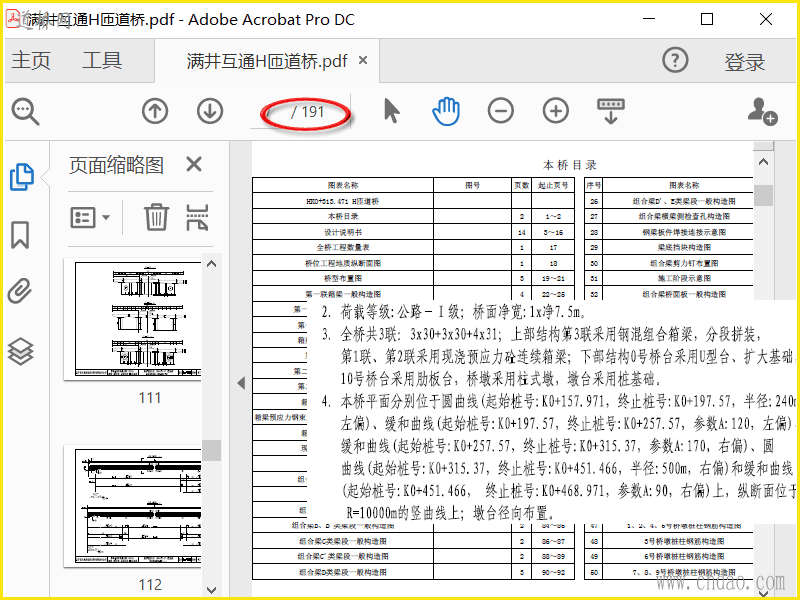
Task: Open the find text search tool
Action: pyautogui.click(x=25, y=111)
